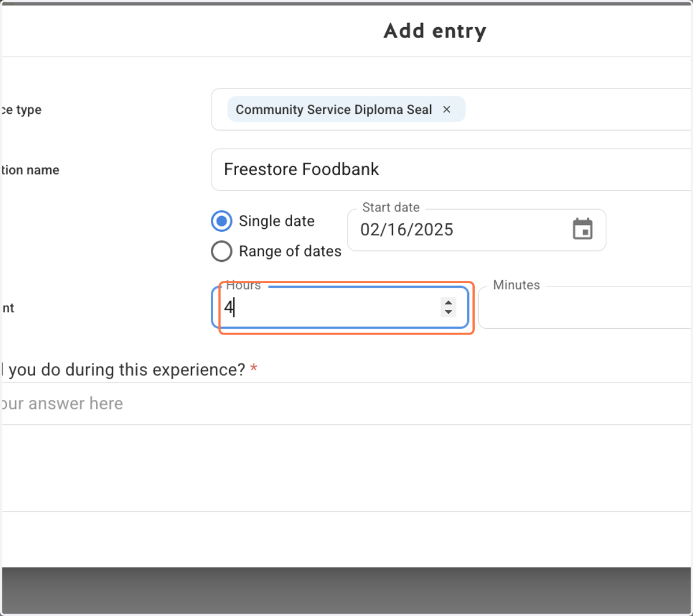Remove the Community Service Diploma Seal chip
The width and height of the screenshot is (693, 616).
[446, 109]
